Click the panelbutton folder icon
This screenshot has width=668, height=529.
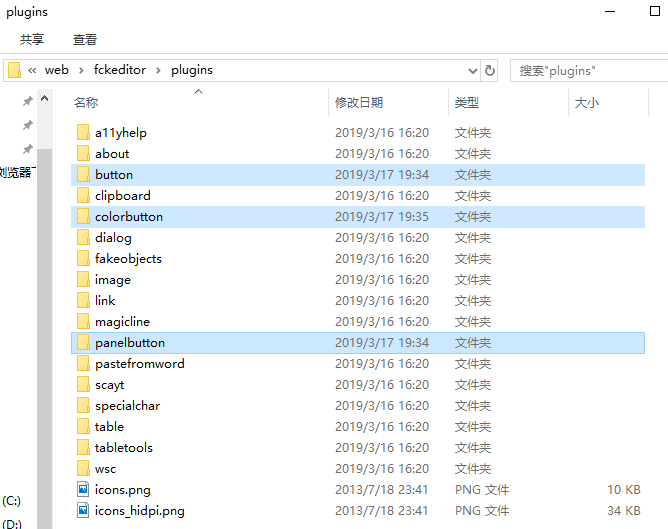point(83,342)
